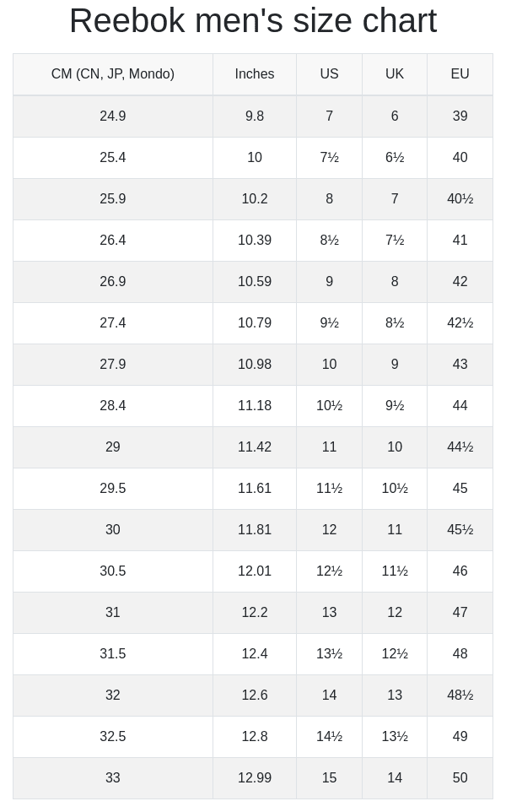
Task: Select the EU size 48½ cell
Action: tap(460, 696)
